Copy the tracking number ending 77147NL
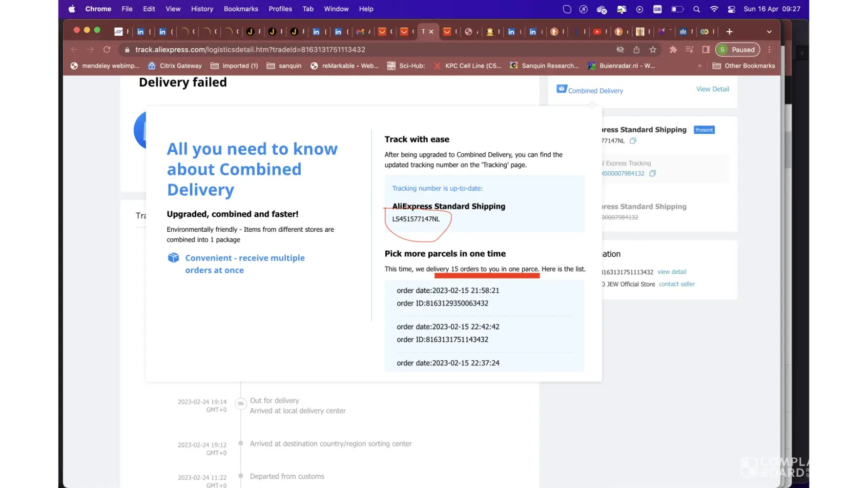Screen dimensions: 868x488 tap(633, 141)
